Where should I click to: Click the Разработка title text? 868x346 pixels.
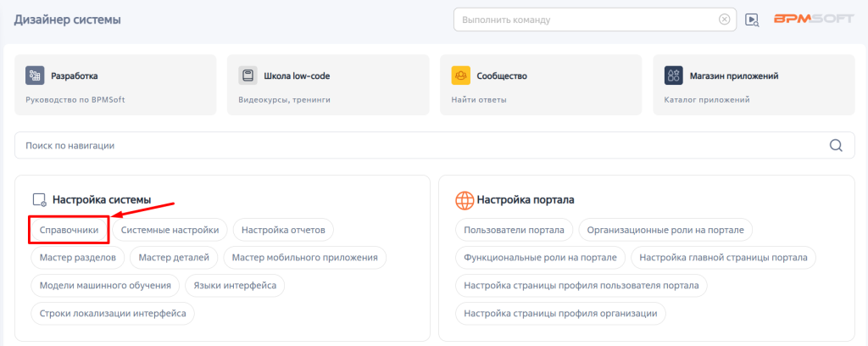click(x=75, y=75)
